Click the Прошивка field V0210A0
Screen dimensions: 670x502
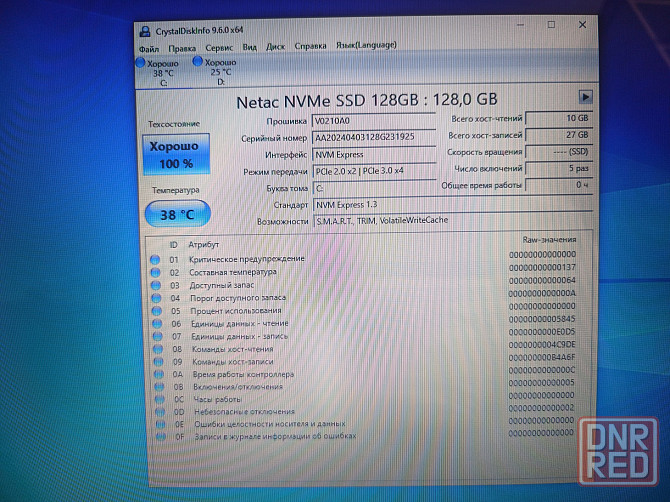click(374, 121)
